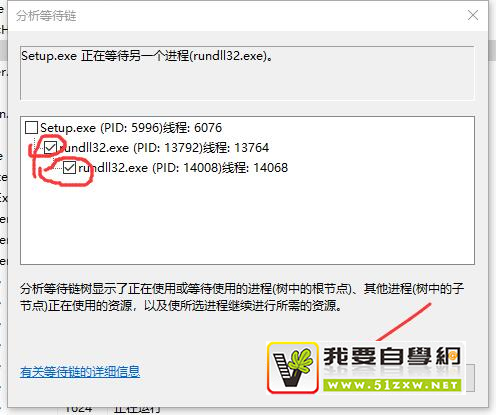
Task: Click the 51zxw V-shaped logo icon
Action: (293, 367)
